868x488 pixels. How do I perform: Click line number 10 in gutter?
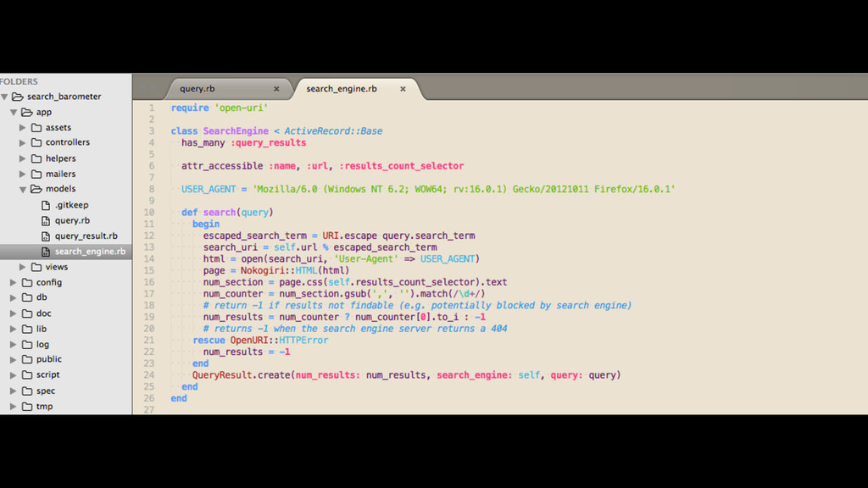(x=149, y=213)
